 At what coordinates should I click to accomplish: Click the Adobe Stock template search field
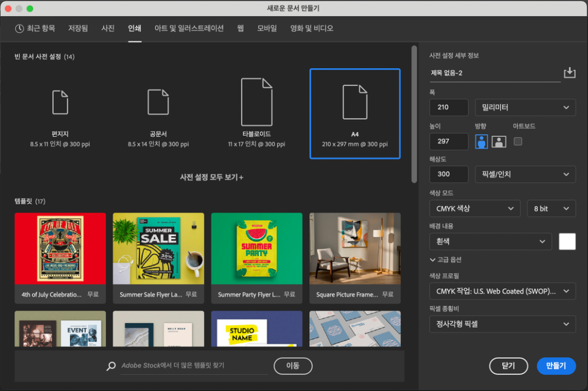(x=194, y=366)
